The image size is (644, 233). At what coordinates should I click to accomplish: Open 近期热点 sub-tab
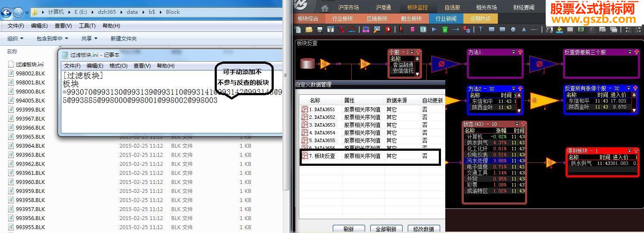point(480,19)
